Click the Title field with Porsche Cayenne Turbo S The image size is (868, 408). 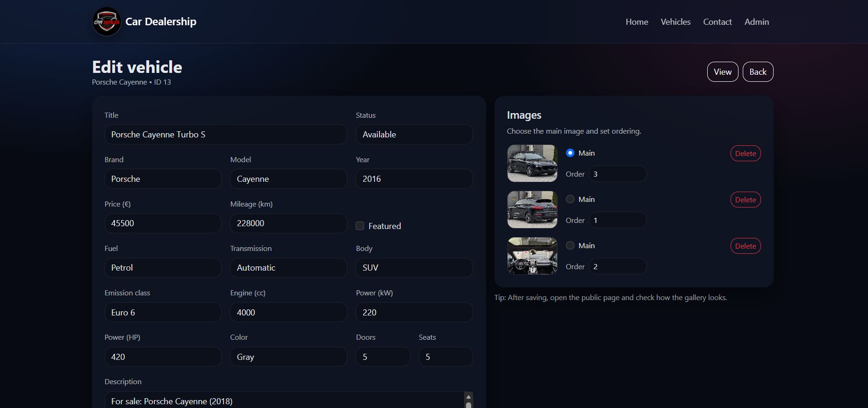pyautogui.click(x=226, y=134)
